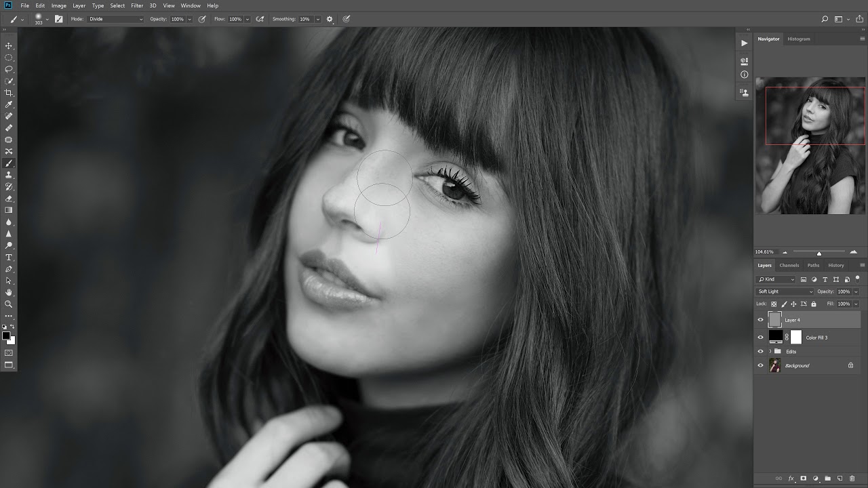Open the Filter menu

point(137,5)
